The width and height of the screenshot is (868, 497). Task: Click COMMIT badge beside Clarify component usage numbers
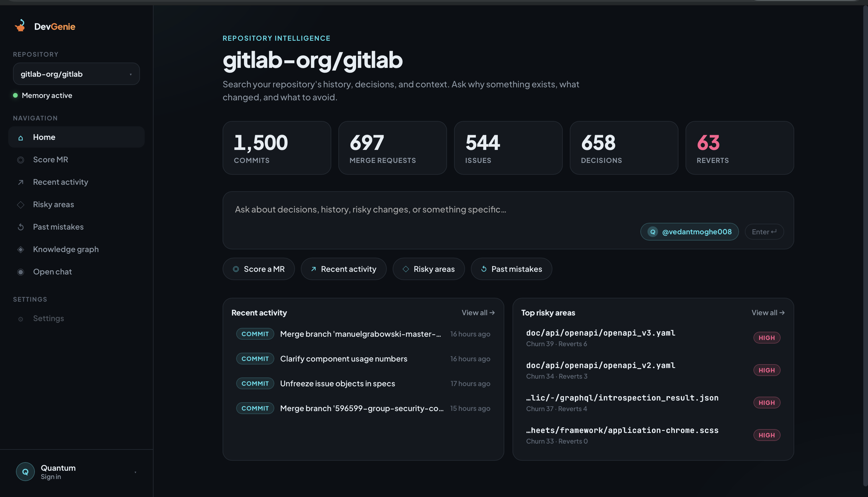click(x=255, y=359)
